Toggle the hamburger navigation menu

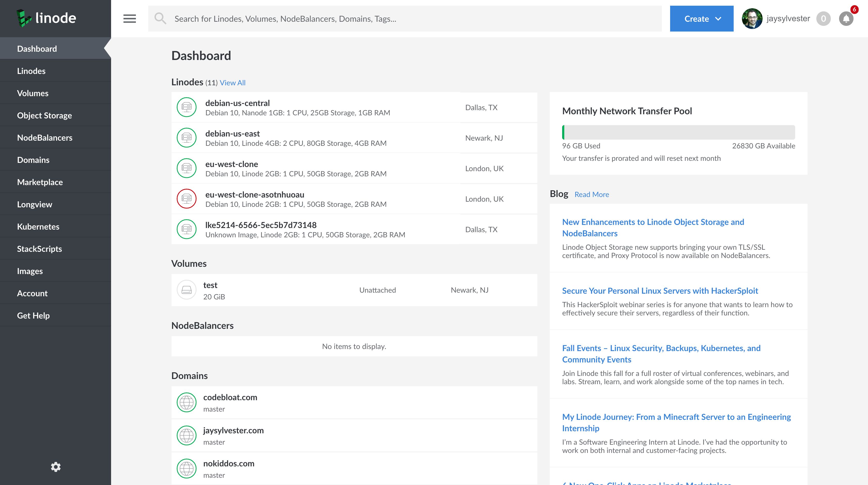(129, 19)
